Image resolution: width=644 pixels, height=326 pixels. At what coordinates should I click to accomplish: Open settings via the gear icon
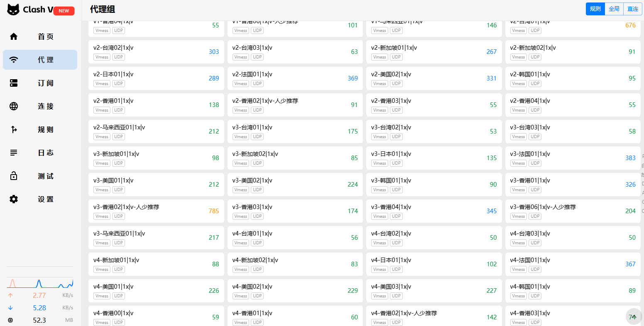click(14, 199)
